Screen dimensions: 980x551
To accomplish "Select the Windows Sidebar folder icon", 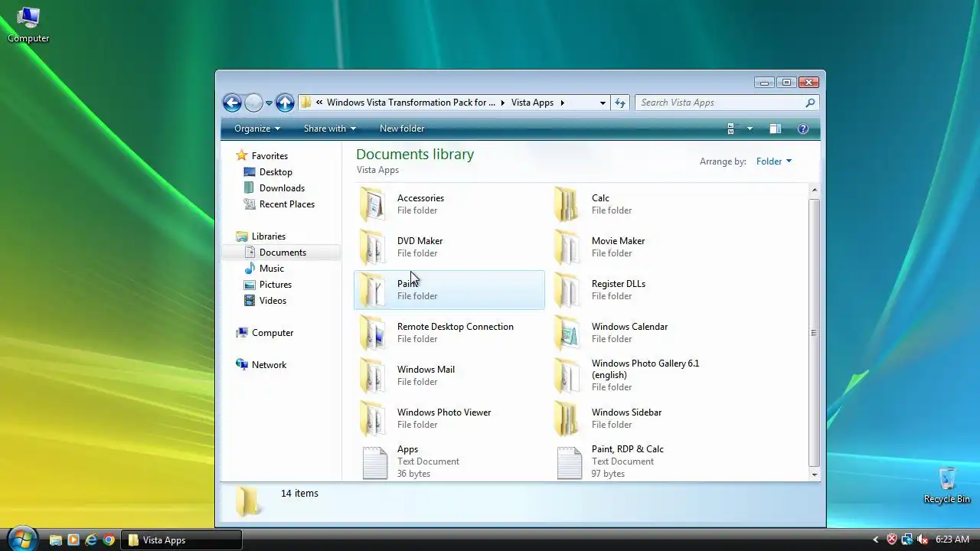I will point(568,419).
